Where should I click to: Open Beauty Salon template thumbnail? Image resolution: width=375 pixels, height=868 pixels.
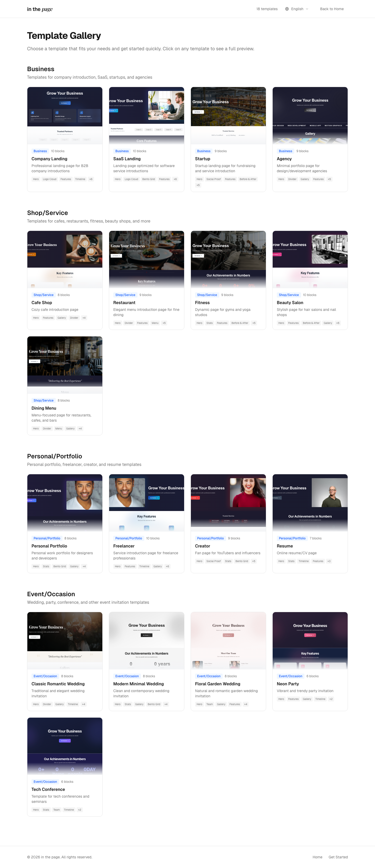pyautogui.click(x=310, y=259)
